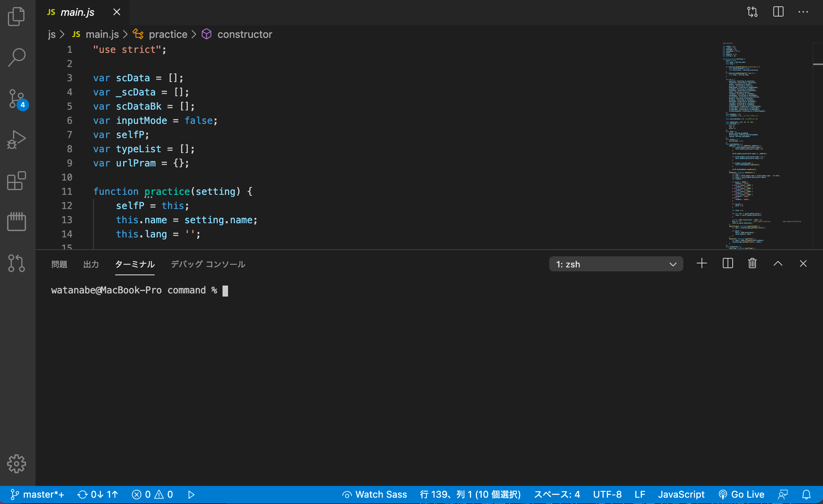Open the Run and Debug view
The height and width of the screenshot is (504, 823).
point(17,140)
